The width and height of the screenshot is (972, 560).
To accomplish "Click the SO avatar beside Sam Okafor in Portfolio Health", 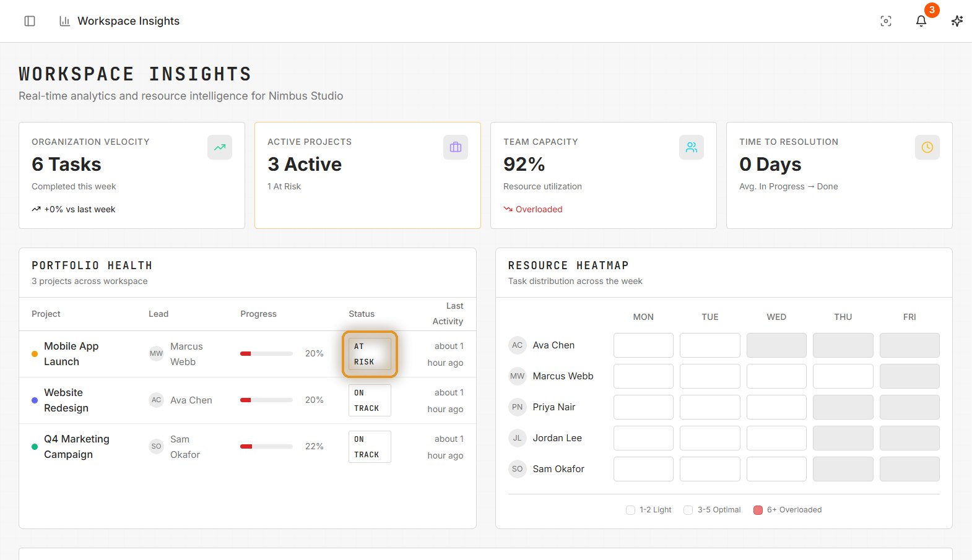I will pyautogui.click(x=157, y=446).
